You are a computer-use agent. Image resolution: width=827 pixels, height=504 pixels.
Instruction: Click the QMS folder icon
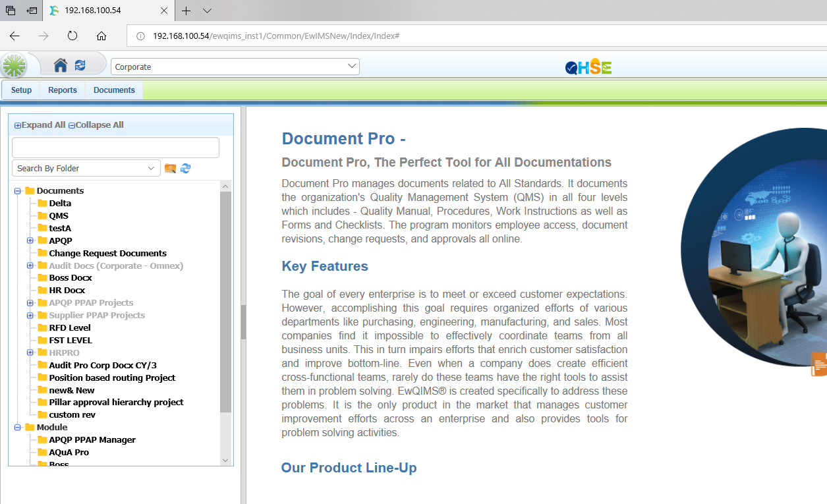pos(42,215)
